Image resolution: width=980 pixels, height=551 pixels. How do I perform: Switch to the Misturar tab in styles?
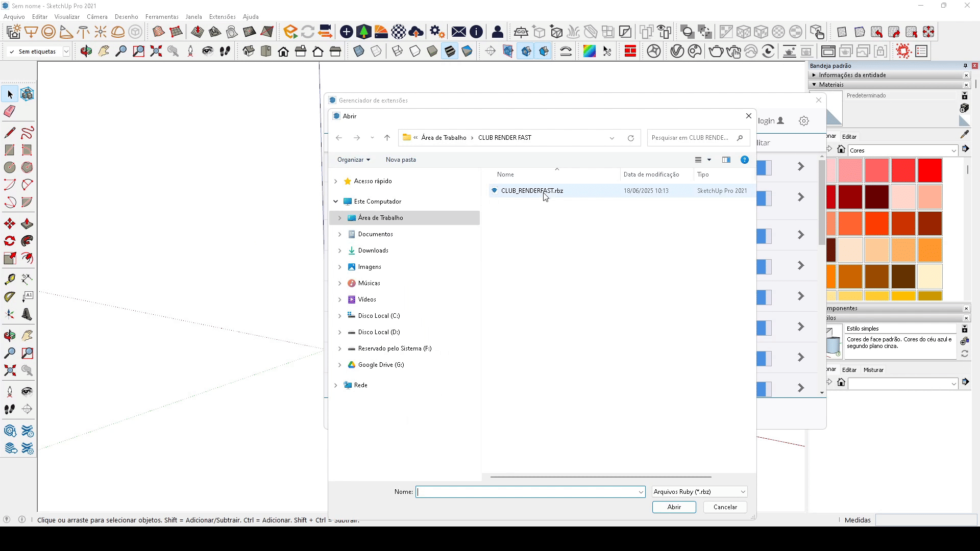pyautogui.click(x=873, y=370)
